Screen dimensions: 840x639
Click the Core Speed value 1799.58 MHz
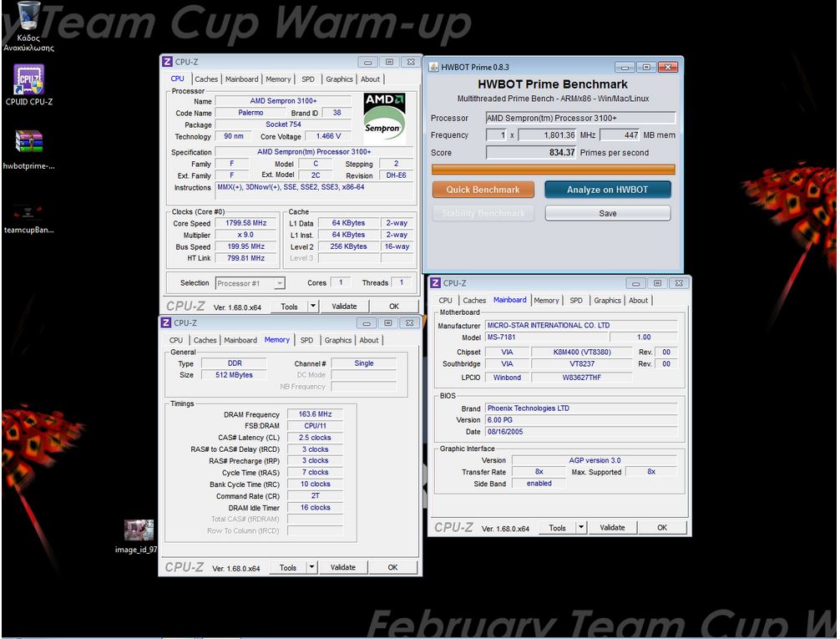click(x=245, y=223)
